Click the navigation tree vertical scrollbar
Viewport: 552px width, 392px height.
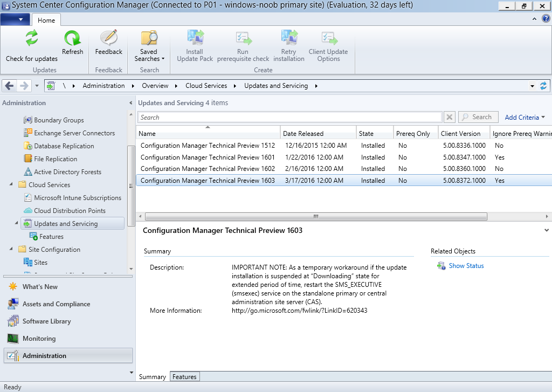click(x=130, y=185)
